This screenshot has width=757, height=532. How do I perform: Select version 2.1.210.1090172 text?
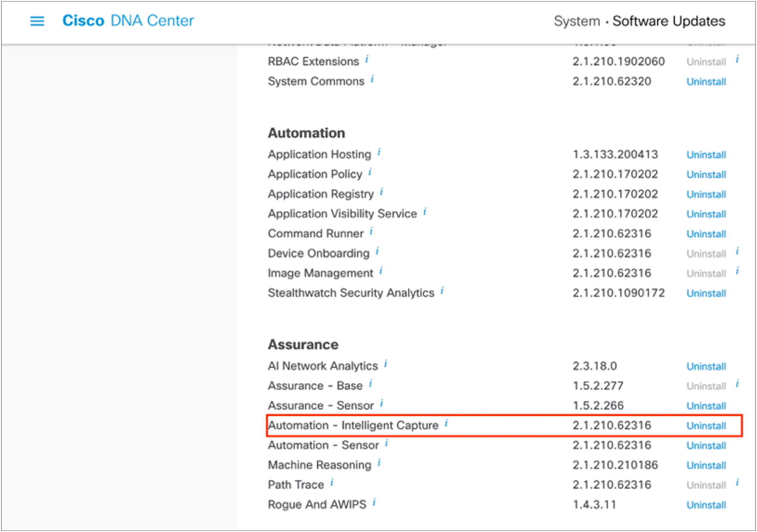619,293
